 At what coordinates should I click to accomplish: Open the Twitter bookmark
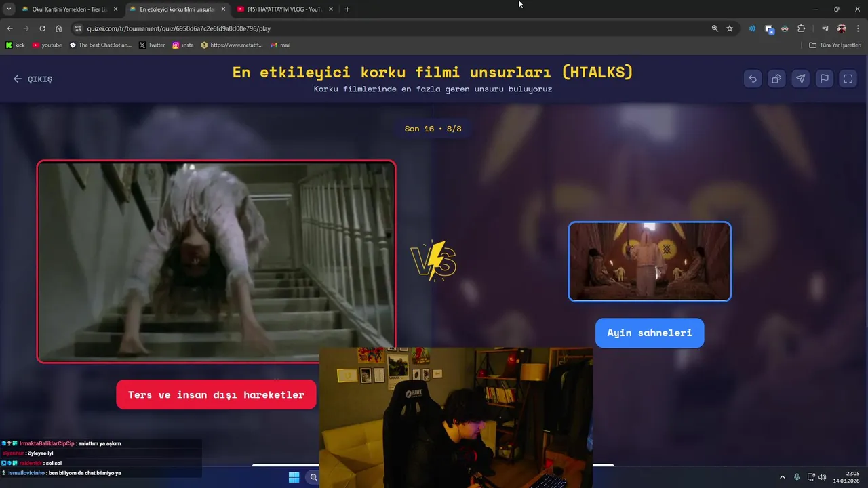pyautogui.click(x=152, y=45)
